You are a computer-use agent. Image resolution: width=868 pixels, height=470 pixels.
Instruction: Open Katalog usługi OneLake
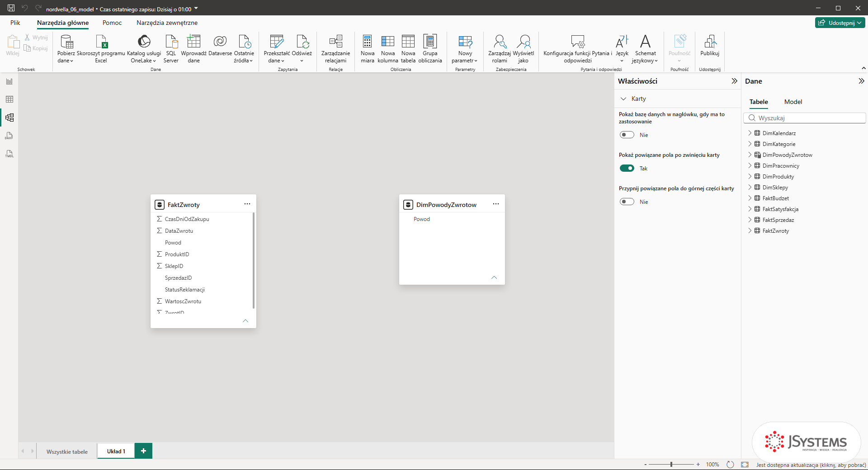[x=144, y=49]
